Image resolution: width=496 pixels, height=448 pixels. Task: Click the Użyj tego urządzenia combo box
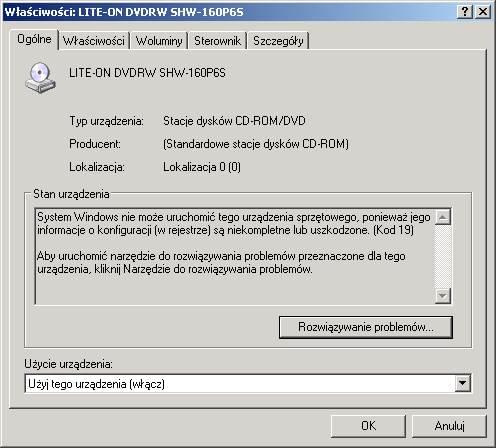tap(248, 383)
